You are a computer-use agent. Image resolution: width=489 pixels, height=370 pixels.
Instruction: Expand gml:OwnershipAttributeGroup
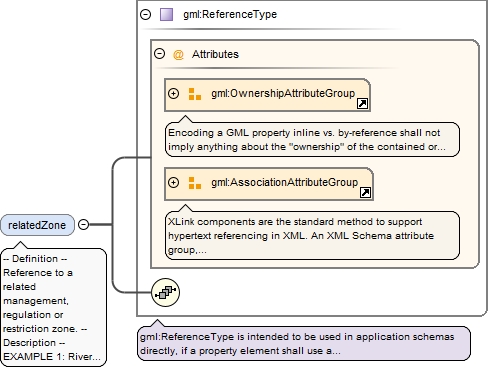[173, 93]
